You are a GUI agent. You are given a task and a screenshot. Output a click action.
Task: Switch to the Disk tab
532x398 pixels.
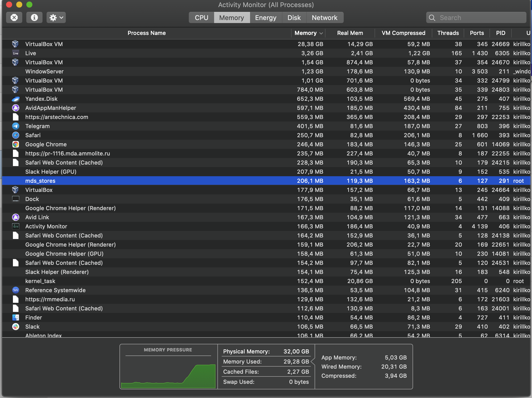tap(294, 17)
